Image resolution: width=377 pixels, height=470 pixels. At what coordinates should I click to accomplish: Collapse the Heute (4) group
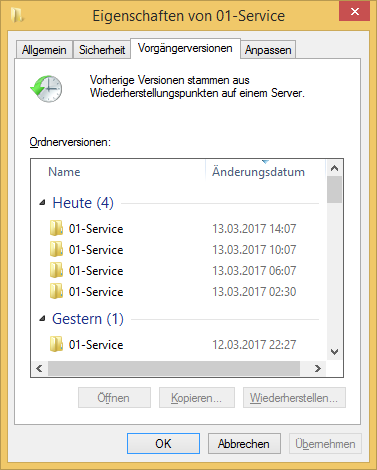pos(42,203)
